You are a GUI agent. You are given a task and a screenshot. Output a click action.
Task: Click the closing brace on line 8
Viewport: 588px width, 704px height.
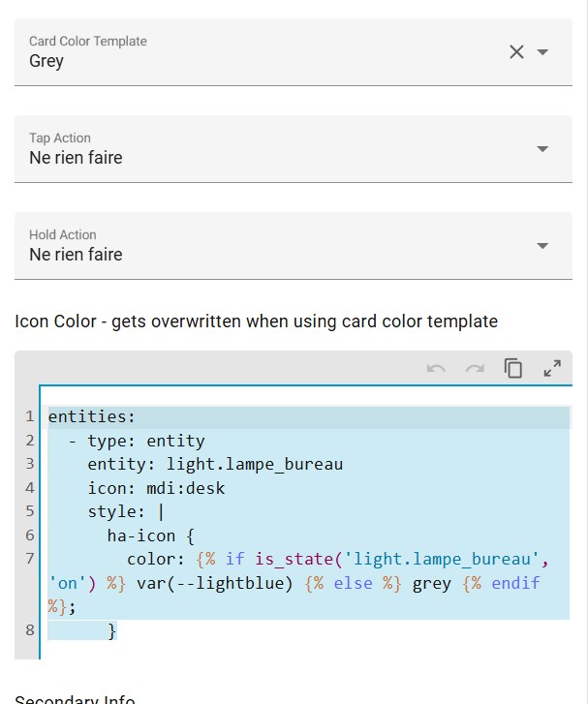pos(111,631)
